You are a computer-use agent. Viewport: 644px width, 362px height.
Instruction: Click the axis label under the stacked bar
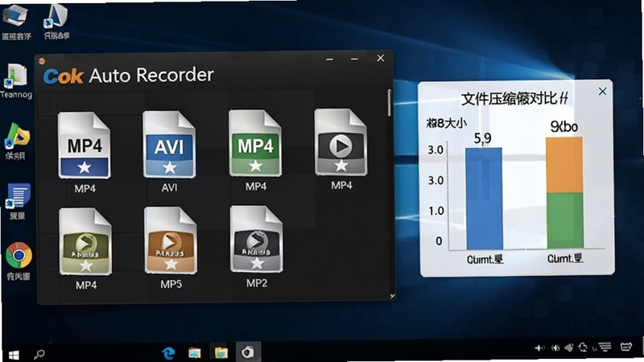[565, 258]
